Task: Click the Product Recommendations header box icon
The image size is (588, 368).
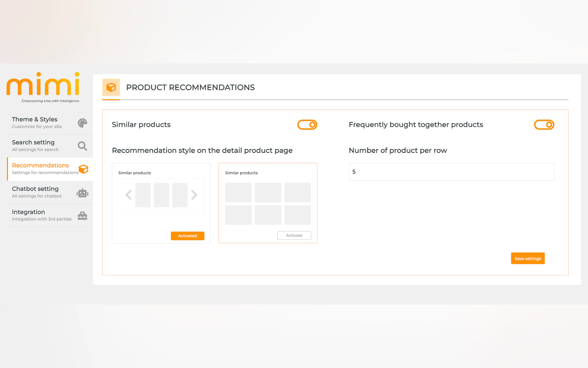Action: [x=111, y=87]
